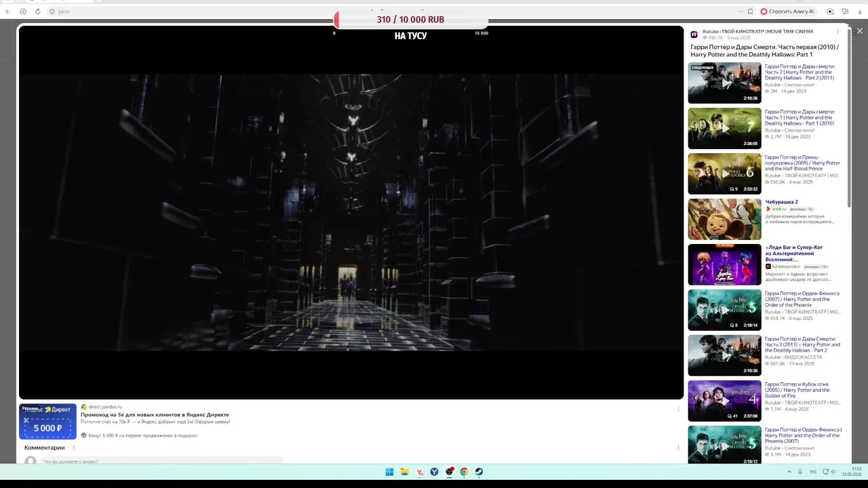The image size is (868, 488).
Task: Click Спросить Алису AI button
Action: point(787,12)
